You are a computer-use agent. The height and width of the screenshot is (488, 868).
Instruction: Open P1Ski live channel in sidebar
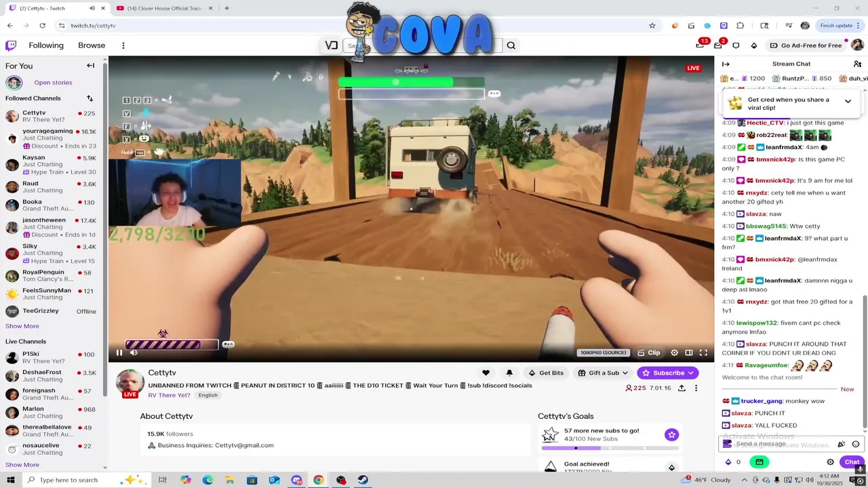pyautogui.click(x=51, y=357)
